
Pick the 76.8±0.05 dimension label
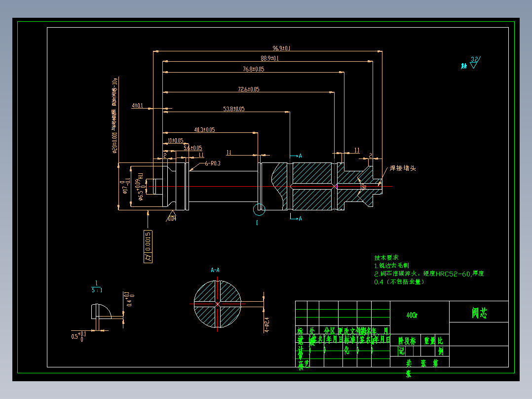pyautogui.click(x=254, y=69)
